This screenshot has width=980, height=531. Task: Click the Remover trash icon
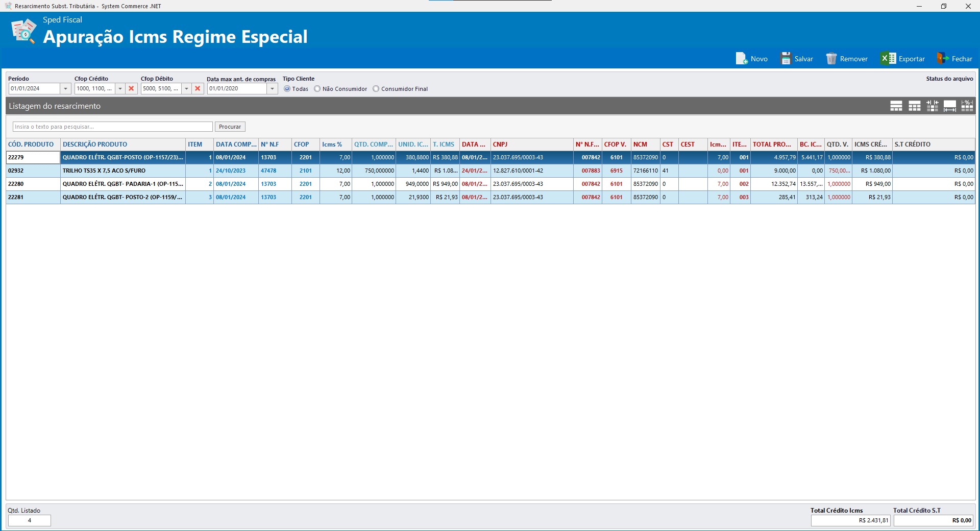pos(831,58)
